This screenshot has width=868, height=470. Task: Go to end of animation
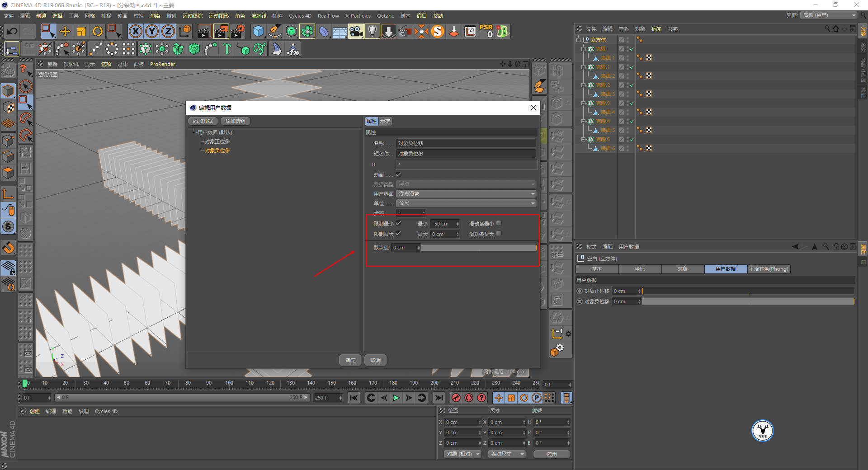[x=439, y=398]
